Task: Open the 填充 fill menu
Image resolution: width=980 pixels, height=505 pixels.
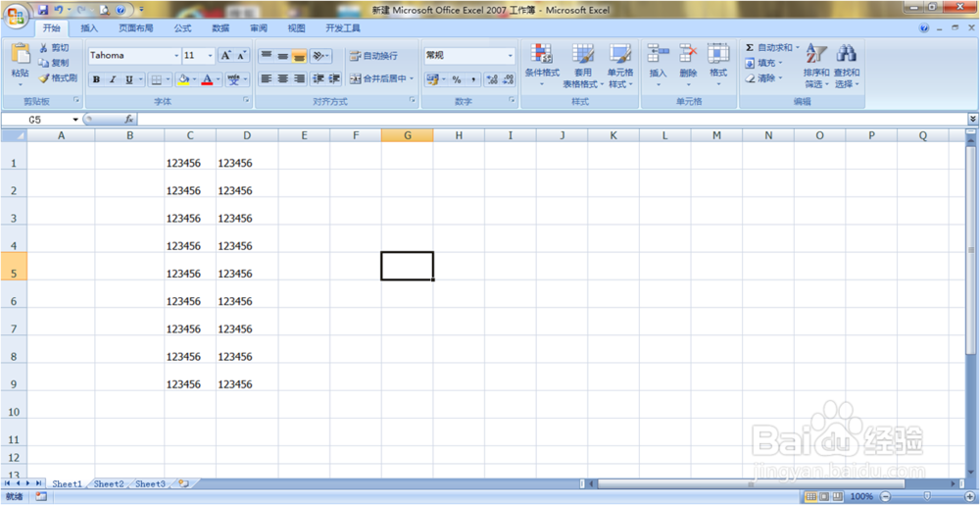Action: pyautogui.click(x=763, y=63)
